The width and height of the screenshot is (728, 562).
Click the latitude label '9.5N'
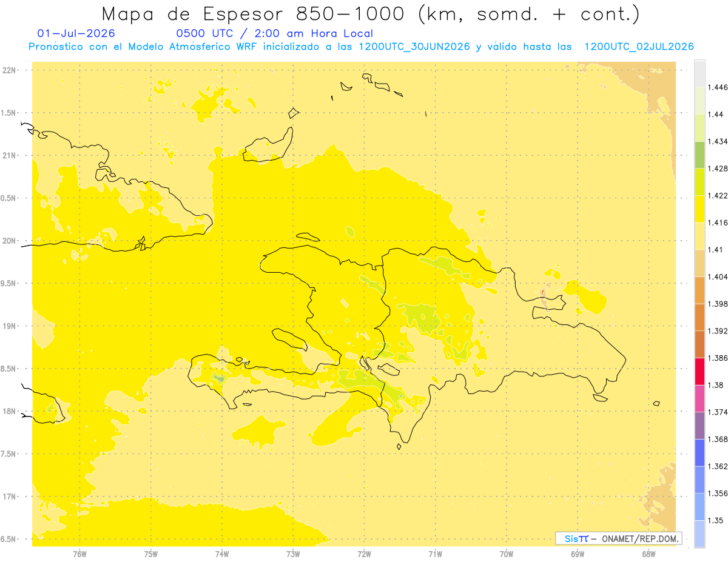[x=8, y=283]
